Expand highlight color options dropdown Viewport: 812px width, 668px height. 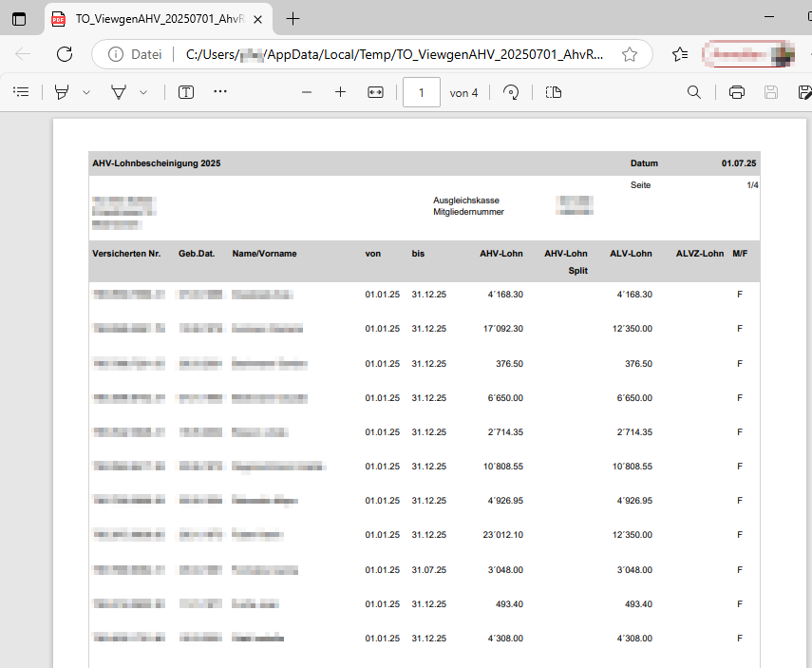(x=86, y=93)
